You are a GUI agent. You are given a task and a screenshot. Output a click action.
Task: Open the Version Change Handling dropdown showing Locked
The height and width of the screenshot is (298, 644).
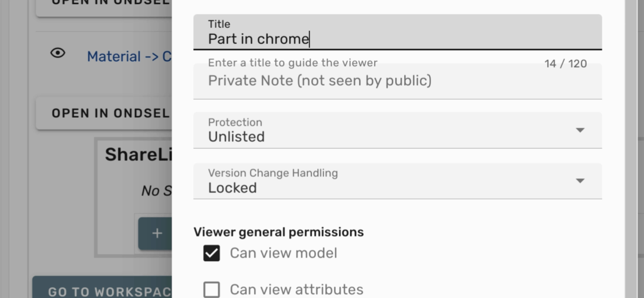(375, 181)
